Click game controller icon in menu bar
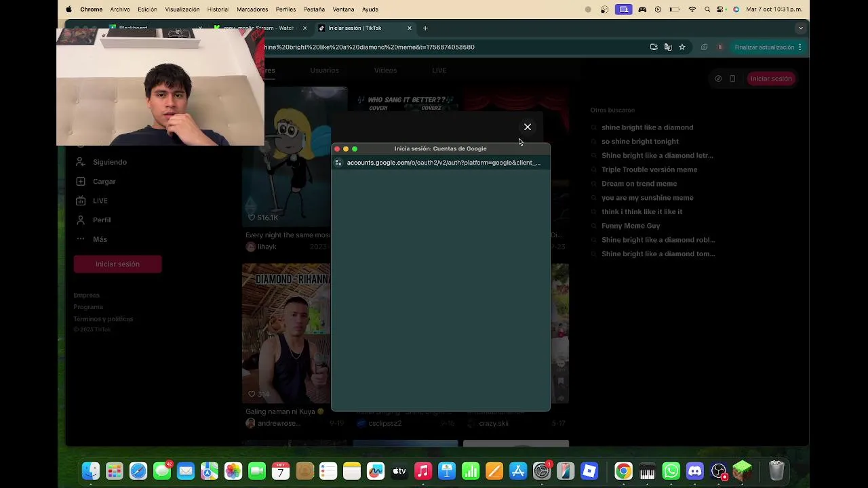This screenshot has width=868, height=488. point(642,9)
